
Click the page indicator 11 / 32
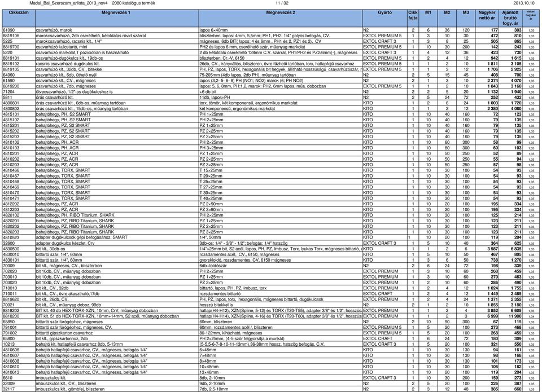[282, 3]
